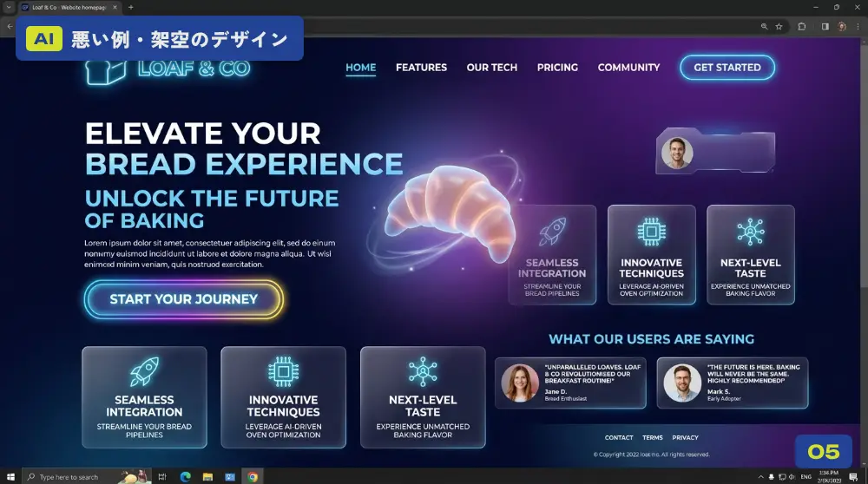The image size is (868, 484).
Task: Click the ENG language indicator in the tray
Action: [806, 477]
